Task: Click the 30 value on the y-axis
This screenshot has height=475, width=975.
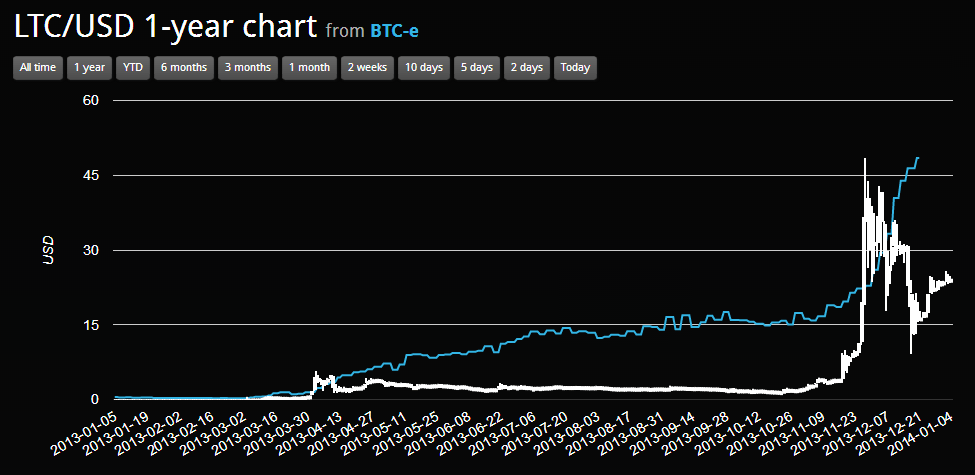Action: click(92, 250)
